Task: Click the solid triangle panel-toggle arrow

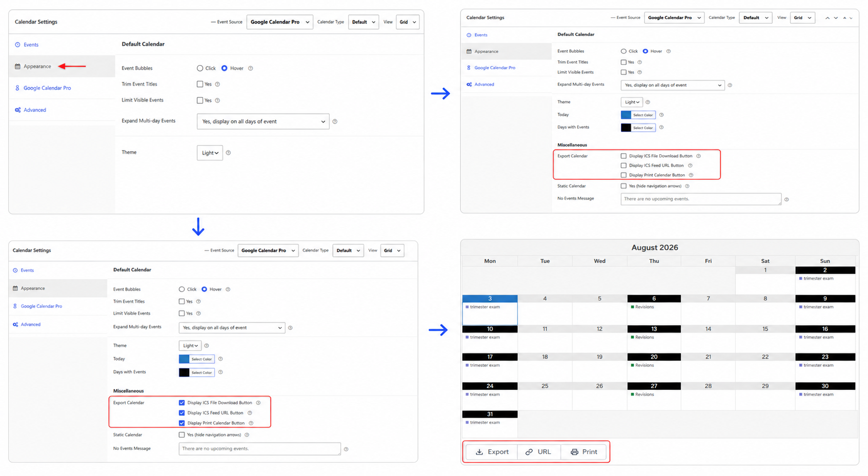Action: pyautogui.click(x=844, y=18)
